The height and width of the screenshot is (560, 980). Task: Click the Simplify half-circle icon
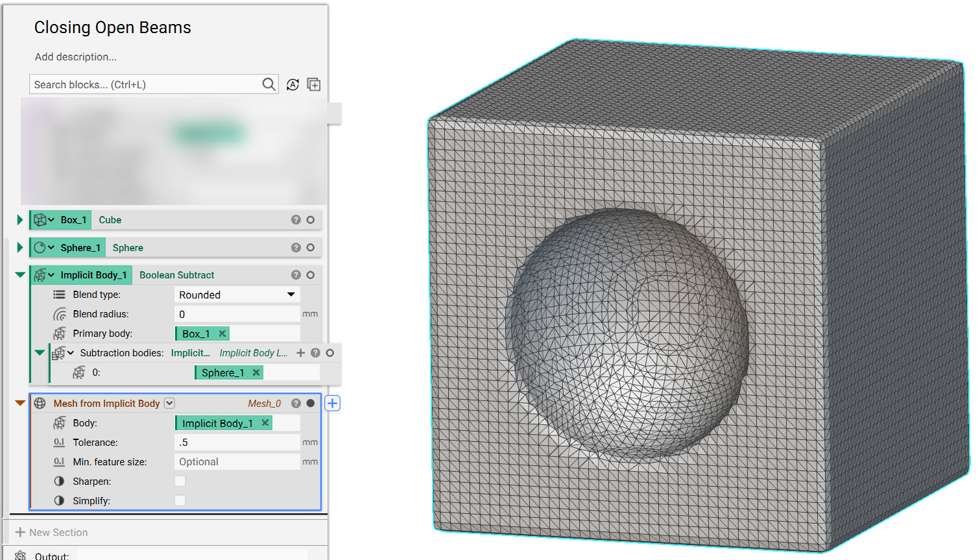(x=59, y=501)
